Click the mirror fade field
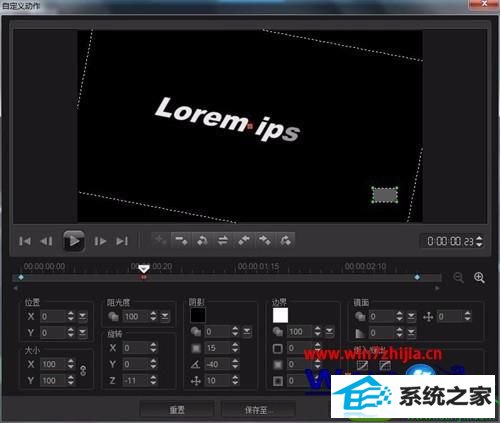Screen dimensions: 500x423 coord(382,332)
